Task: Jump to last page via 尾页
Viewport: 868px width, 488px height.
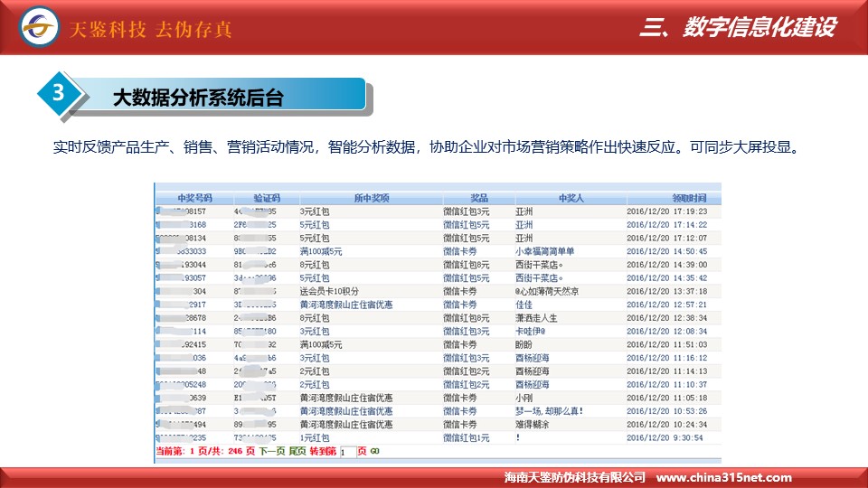Action: point(297,451)
